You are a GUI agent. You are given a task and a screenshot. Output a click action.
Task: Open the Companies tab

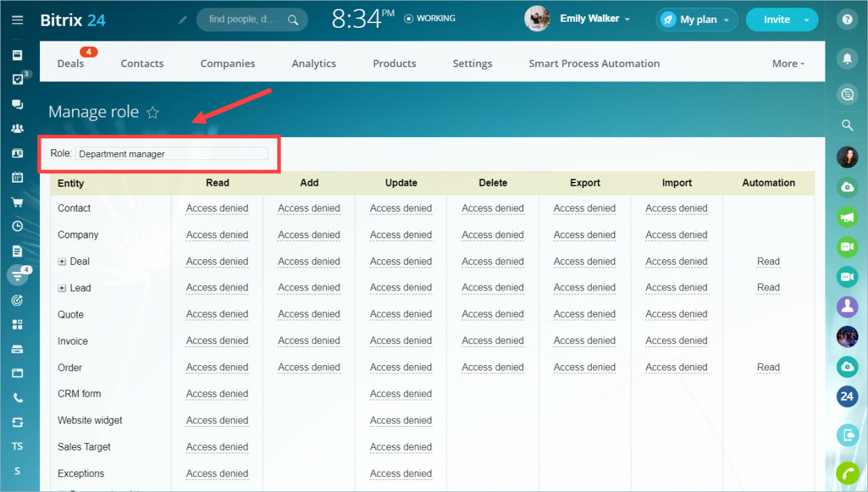click(x=228, y=63)
